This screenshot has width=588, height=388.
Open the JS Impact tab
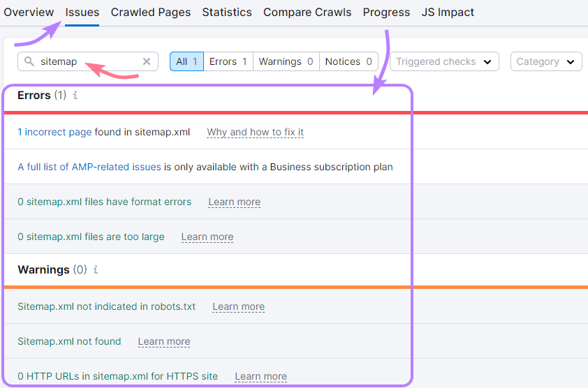coord(448,13)
